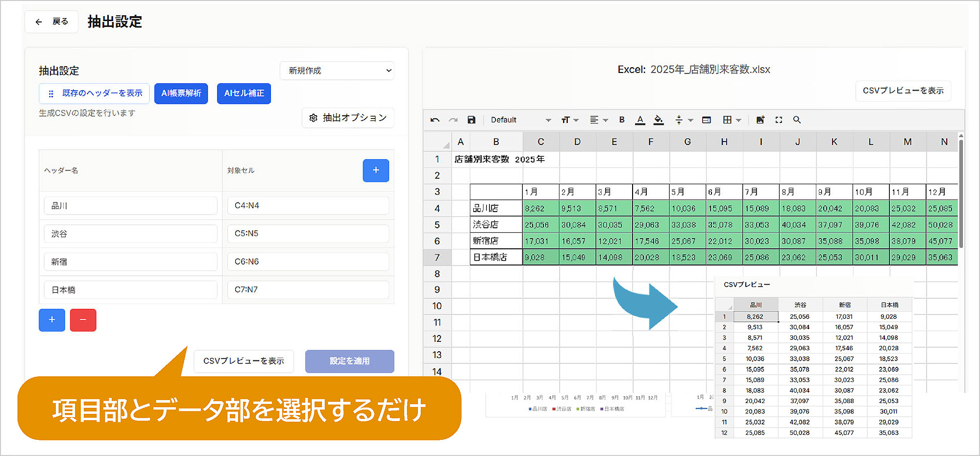
Task: Open the text alignment dropdown
Action: coord(598,120)
